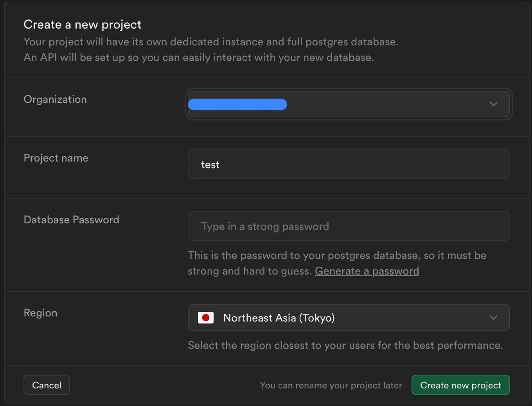Click the Project name field containing "test"

348,165
